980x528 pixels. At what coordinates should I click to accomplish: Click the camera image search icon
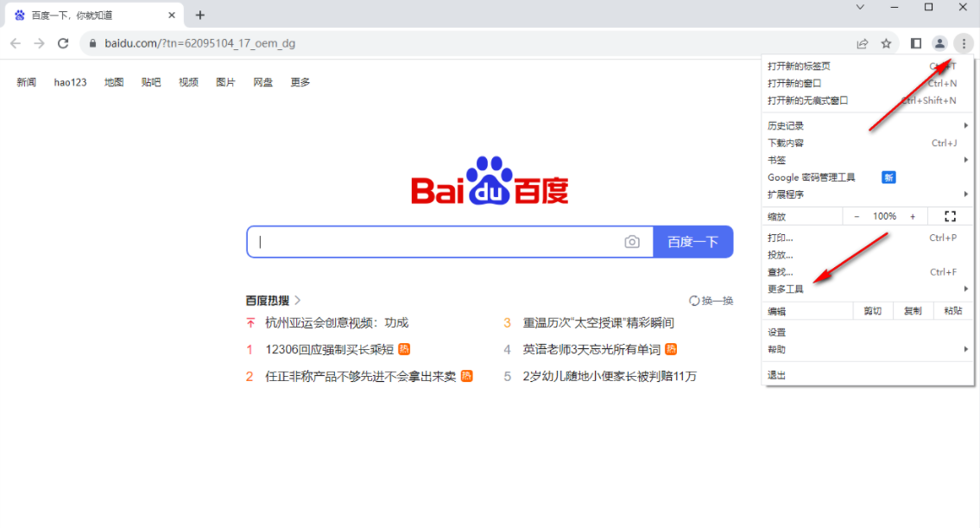tap(632, 241)
